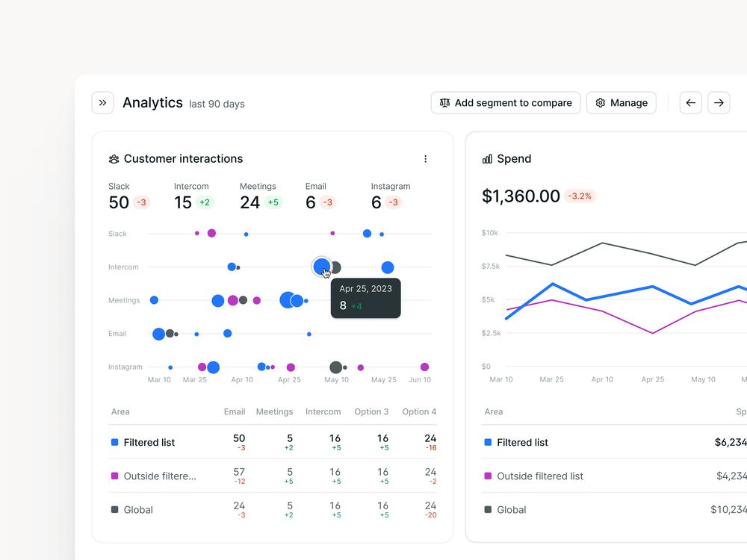This screenshot has width=747, height=560.
Task: Go to previous period with left arrow
Action: tap(690, 103)
